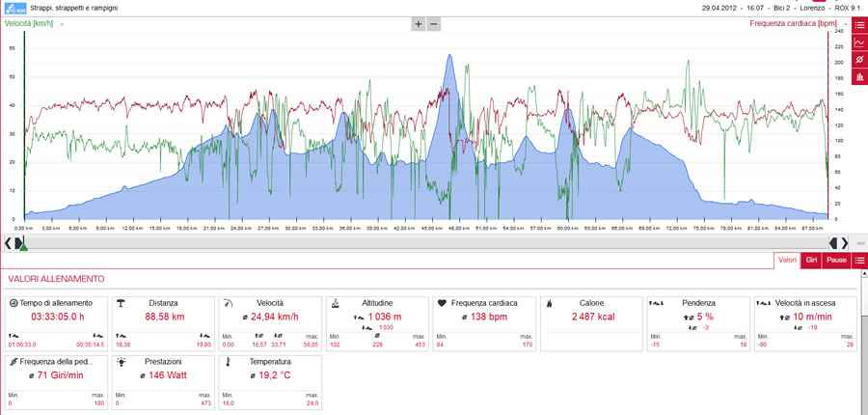
Task: Zoom out with the minus button
Action: point(434,24)
